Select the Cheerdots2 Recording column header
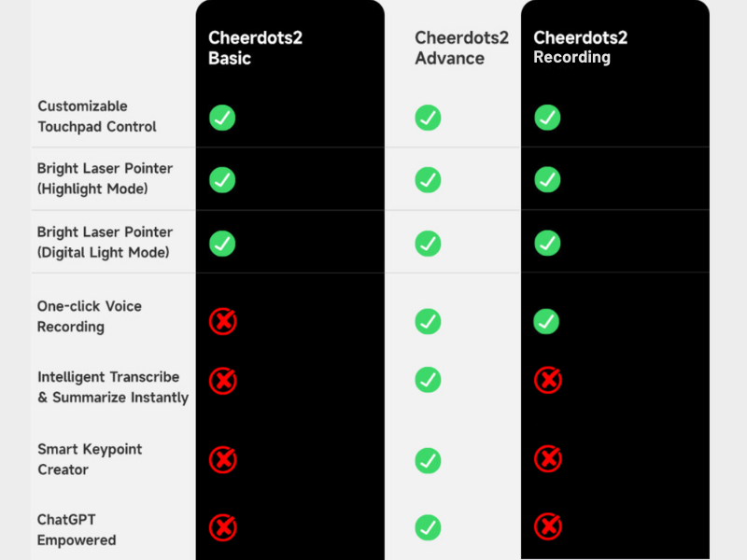 (x=580, y=48)
